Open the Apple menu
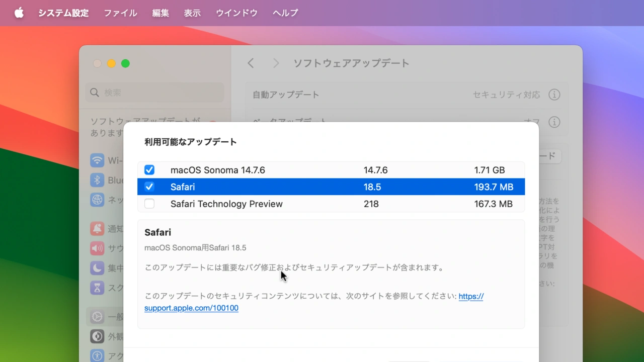The height and width of the screenshot is (362, 644). tap(19, 13)
